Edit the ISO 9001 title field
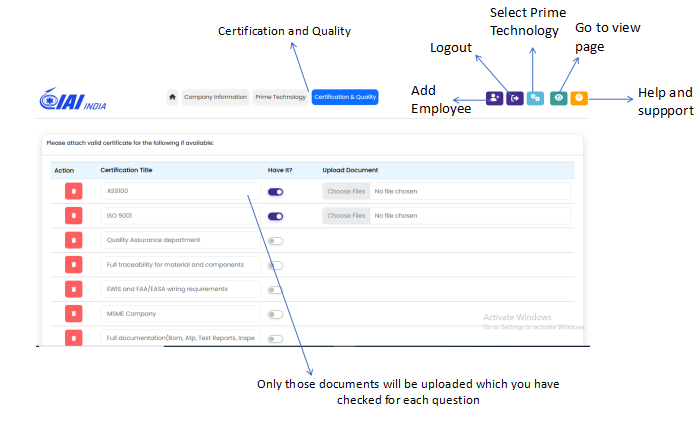This screenshot has width=700, height=437. pos(180,216)
